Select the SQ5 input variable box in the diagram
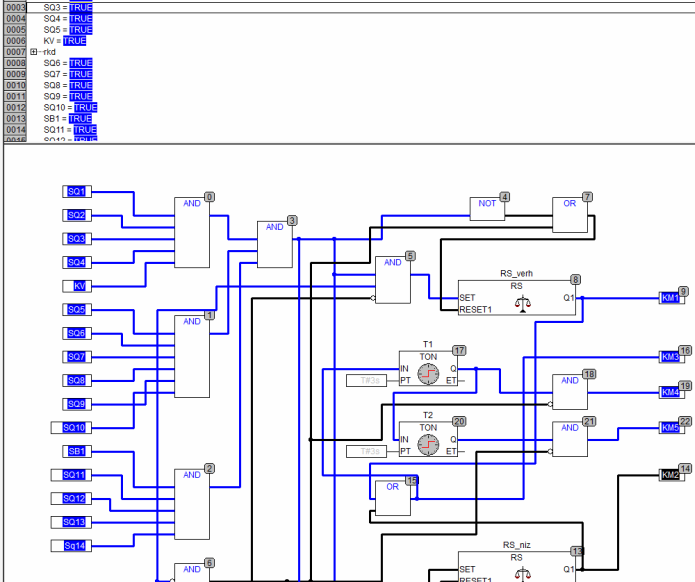 pyautogui.click(x=77, y=309)
